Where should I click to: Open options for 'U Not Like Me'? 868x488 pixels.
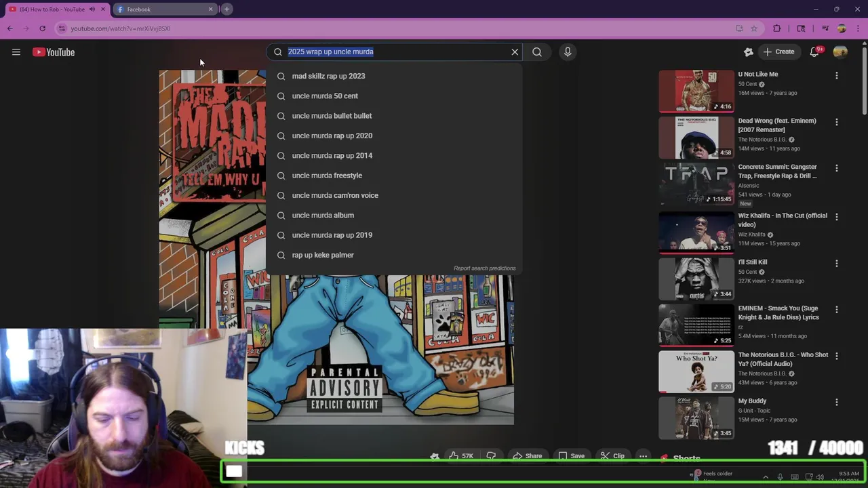point(836,76)
